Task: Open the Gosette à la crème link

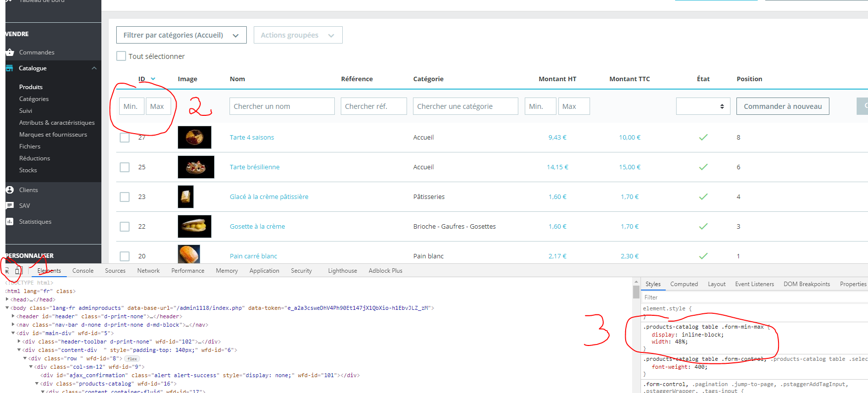Action: [257, 226]
